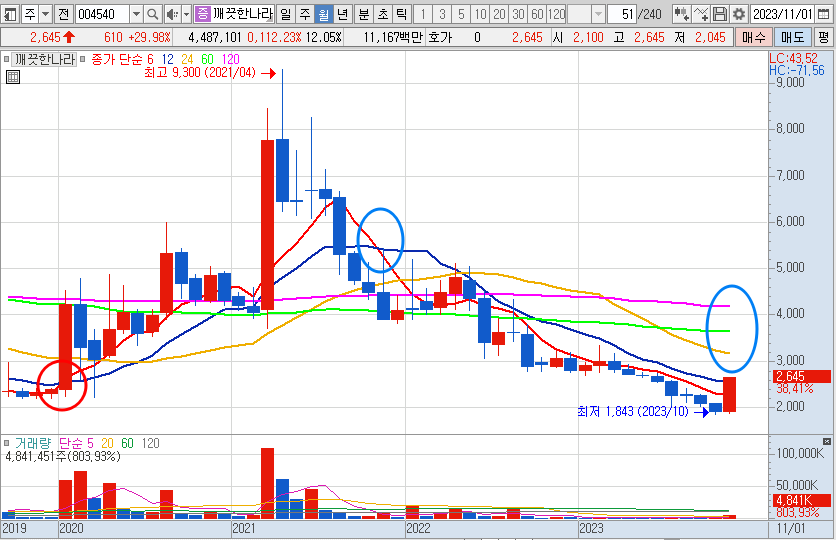Click the panel layout icon at far left of toolbar
Screen dimensions: 836x540
click(10, 14)
